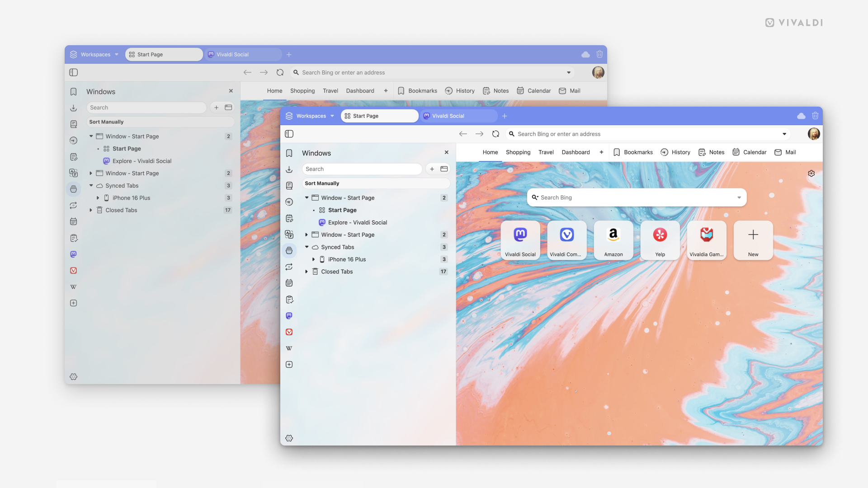This screenshot has width=868, height=488.
Task: Click the Search Bing input field
Action: click(x=637, y=197)
